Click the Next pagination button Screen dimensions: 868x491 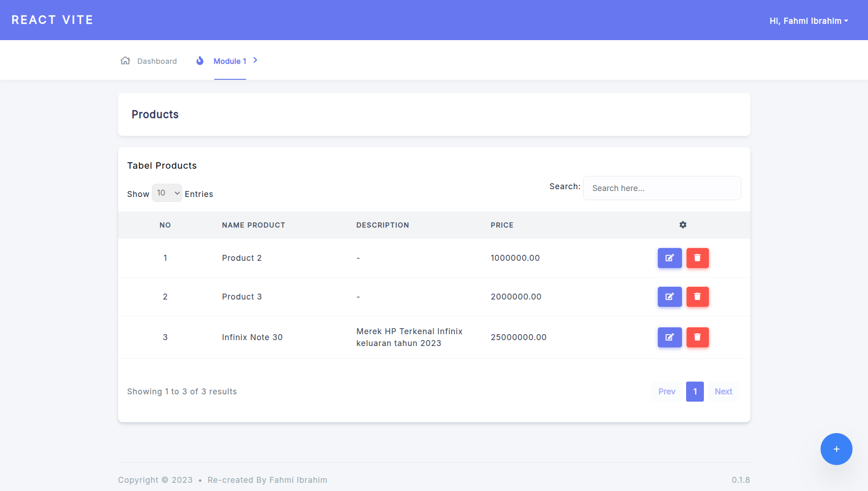(723, 392)
